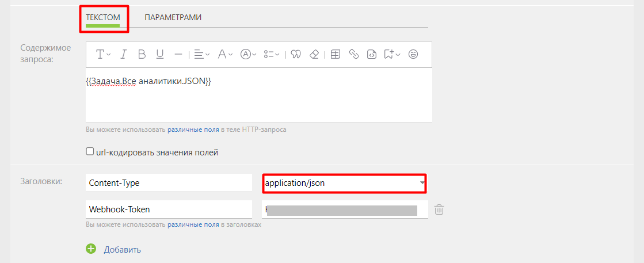Insert a horizontal line
Screen dimensions: 644x263
178,54
